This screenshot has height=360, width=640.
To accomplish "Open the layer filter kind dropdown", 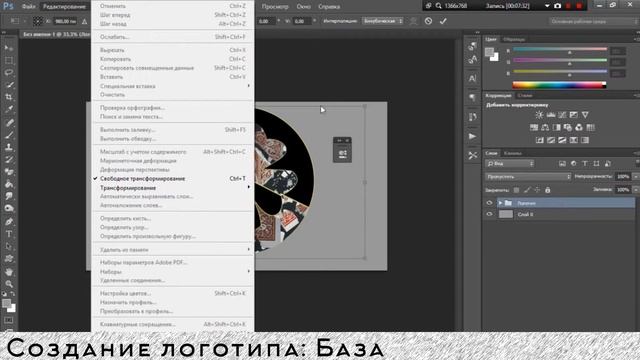I will click(510, 164).
